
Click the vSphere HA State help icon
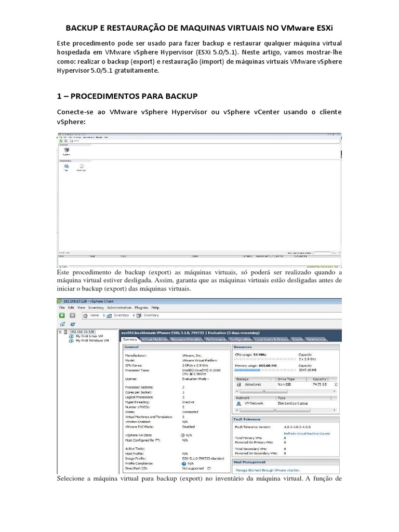183,435
